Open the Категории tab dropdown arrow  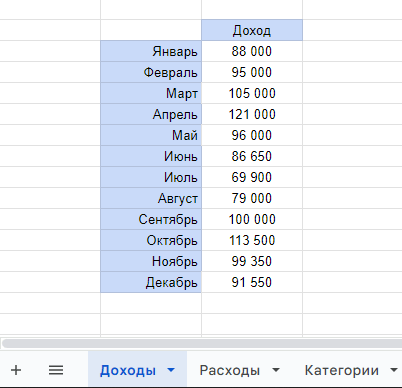click(x=394, y=370)
